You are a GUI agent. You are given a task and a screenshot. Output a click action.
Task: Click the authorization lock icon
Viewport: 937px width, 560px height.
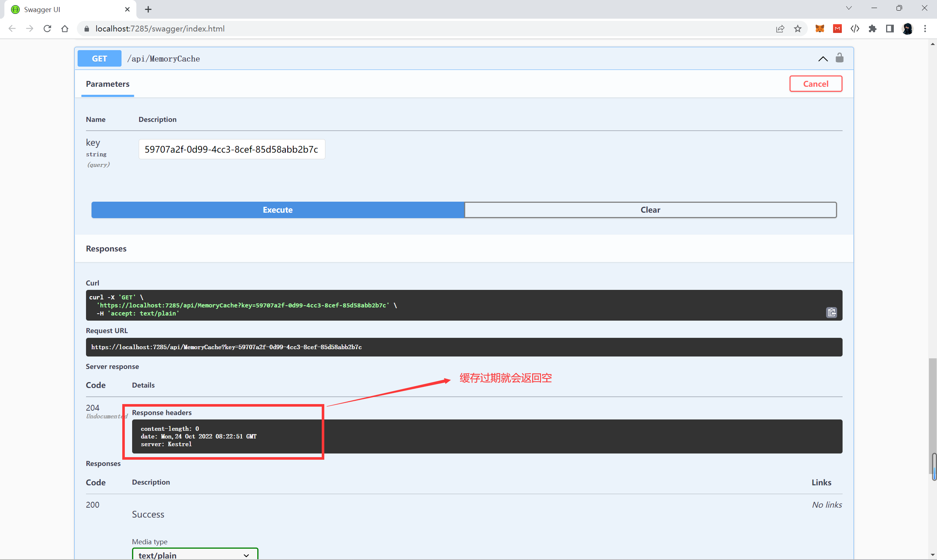click(839, 58)
